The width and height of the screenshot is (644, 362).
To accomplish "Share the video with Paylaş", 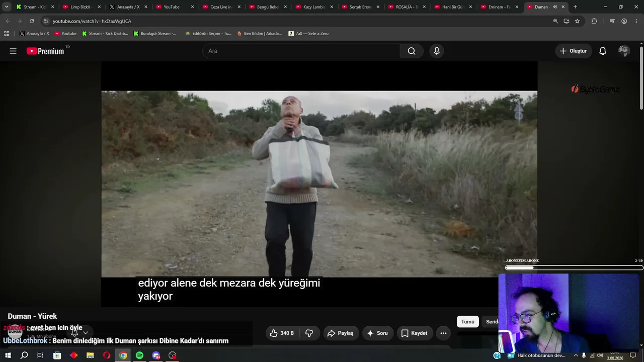I will click(340, 333).
